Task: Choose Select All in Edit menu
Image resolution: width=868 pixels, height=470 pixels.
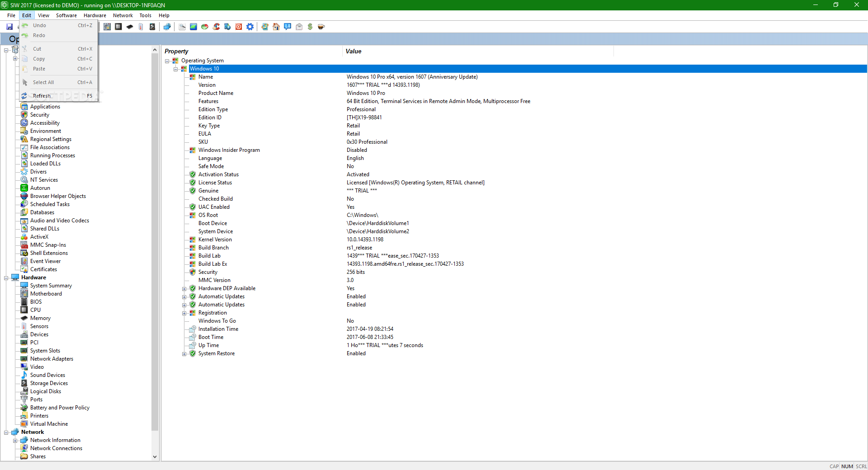Action: point(59,82)
